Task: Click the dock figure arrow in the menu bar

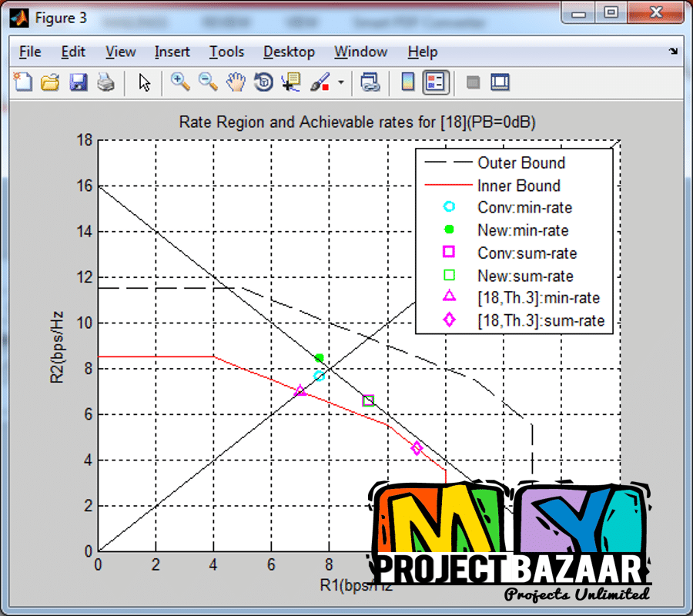Action: pyautogui.click(x=673, y=52)
